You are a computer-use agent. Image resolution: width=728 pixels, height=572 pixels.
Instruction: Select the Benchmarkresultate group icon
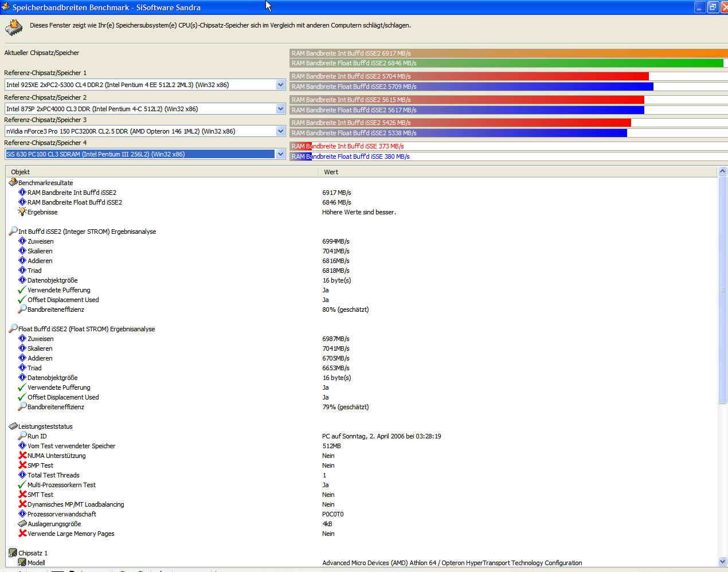13,182
